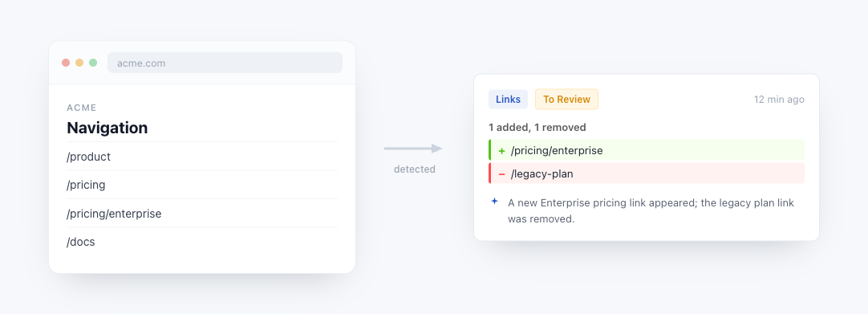The width and height of the screenshot is (868, 314).
Task: Select the added /pricing/enterprise diff row
Action: point(646,150)
